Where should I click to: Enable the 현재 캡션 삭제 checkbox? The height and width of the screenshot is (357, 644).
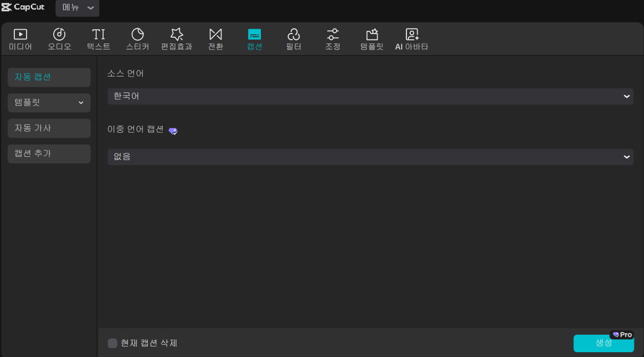[112, 343]
